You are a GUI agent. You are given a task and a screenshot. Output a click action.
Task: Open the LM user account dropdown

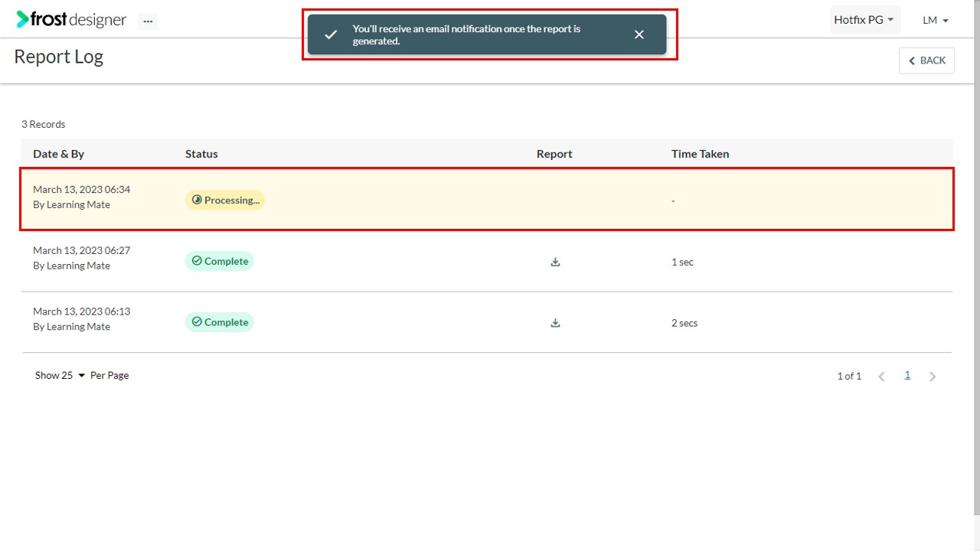pos(934,21)
